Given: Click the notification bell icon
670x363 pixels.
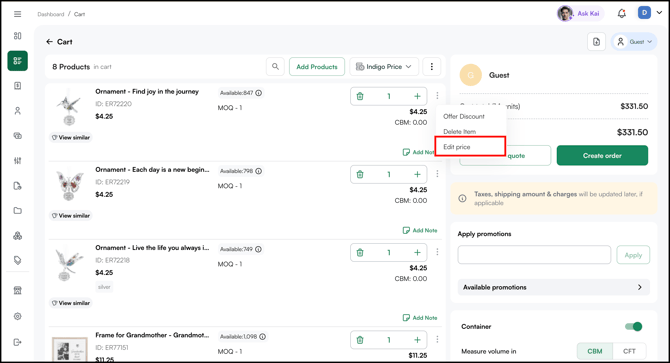Looking at the screenshot, I should pyautogui.click(x=622, y=14).
